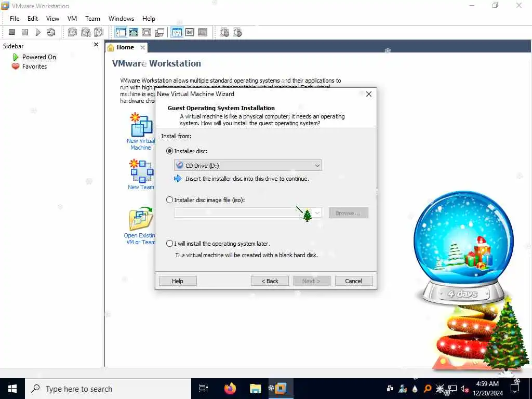This screenshot has height=399, width=532.
Task: Click the Unity multi-window toolbar icon
Action: point(159,32)
